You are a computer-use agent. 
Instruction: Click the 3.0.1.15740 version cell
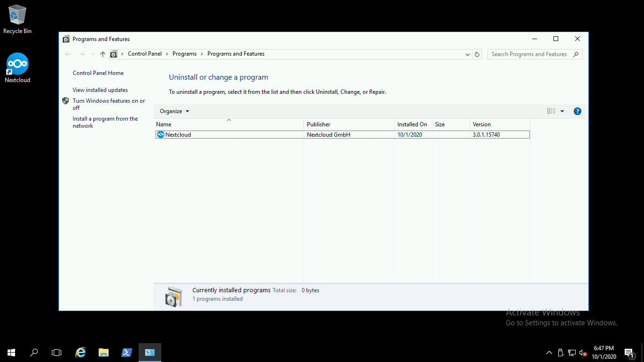point(486,135)
